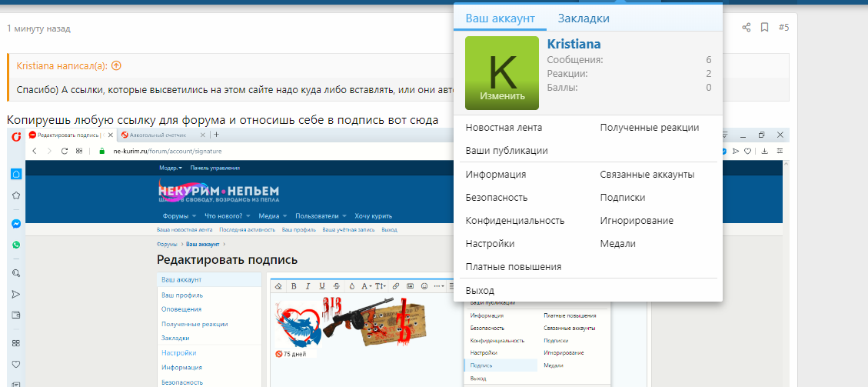Viewport: 868px width, 387px height.
Task: Click the reload page icon
Action: 65,151
